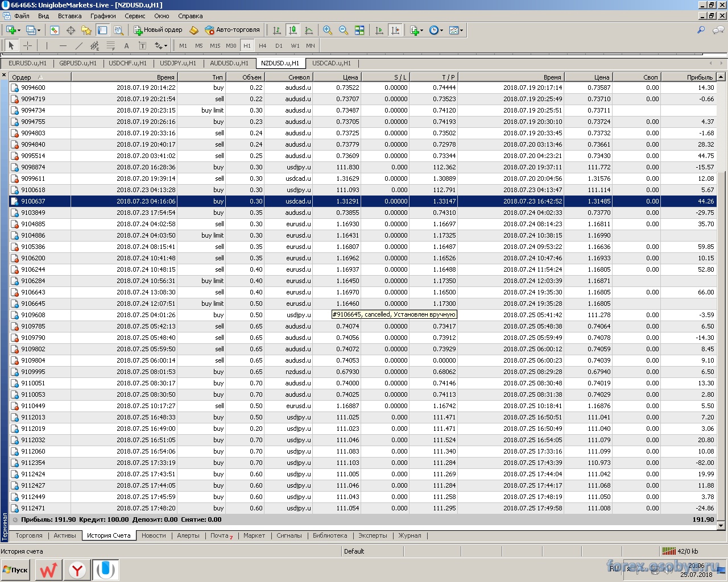Open Yandex Browser from taskbar
Screen dimensions: 728x582
point(77,569)
